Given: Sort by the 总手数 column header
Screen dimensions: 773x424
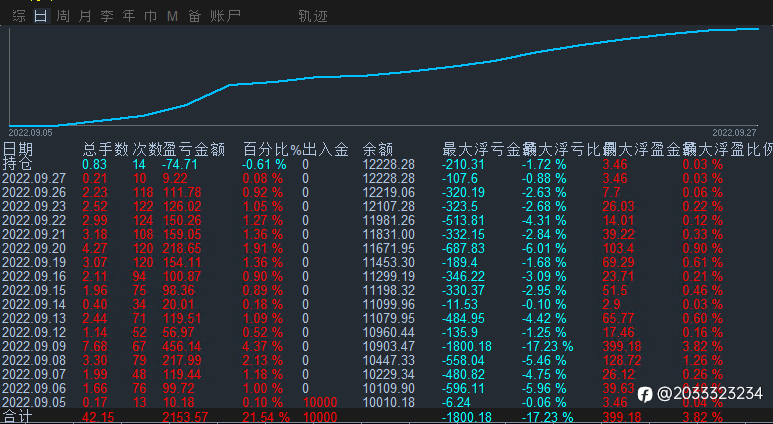Looking at the screenshot, I should [x=105, y=149].
